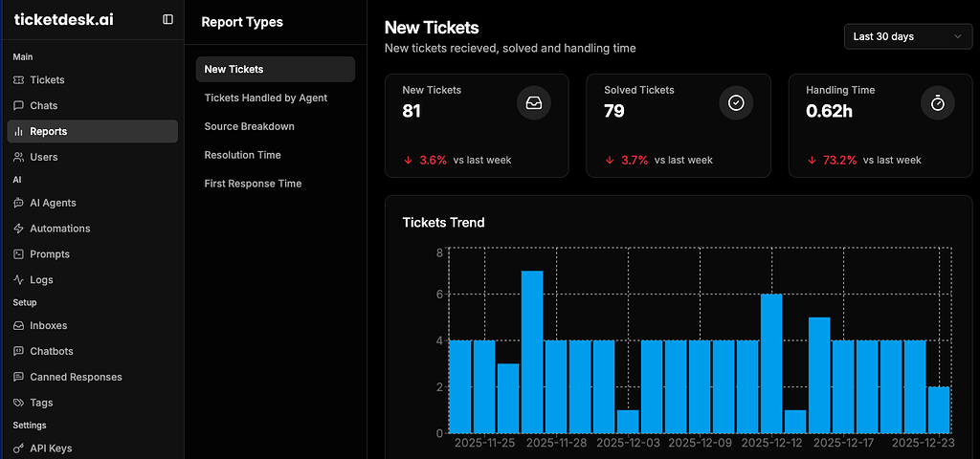Click the tallest bar in Tickets Trend

click(532, 352)
